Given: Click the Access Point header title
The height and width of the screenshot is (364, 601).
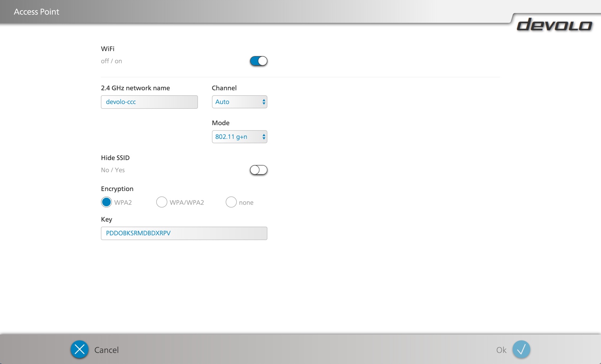Looking at the screenshot, I should 37,12.
